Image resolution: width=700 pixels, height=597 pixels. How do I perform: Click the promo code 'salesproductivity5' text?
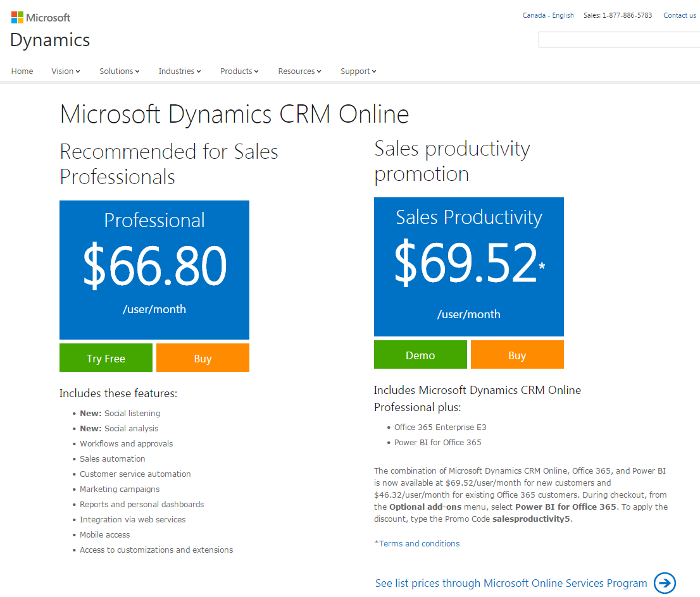531,519
